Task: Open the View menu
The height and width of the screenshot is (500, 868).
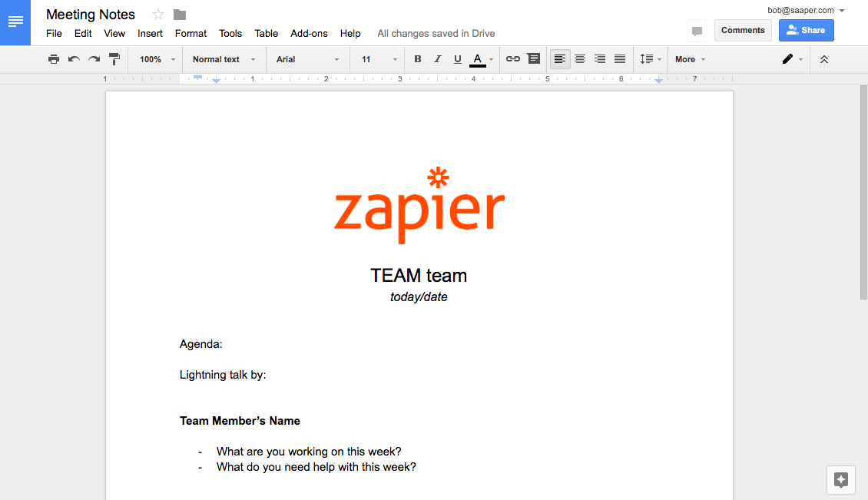Action: [114, 33]
